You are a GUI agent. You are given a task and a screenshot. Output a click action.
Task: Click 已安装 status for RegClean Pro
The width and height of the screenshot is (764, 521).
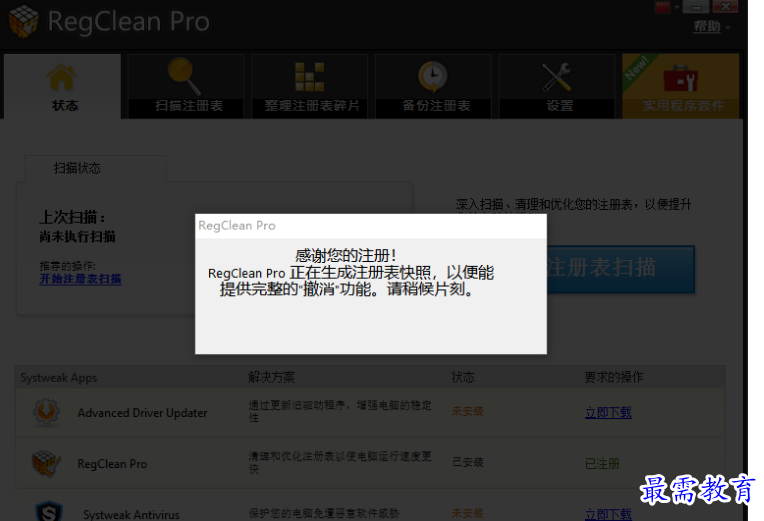tap(468, 462)
